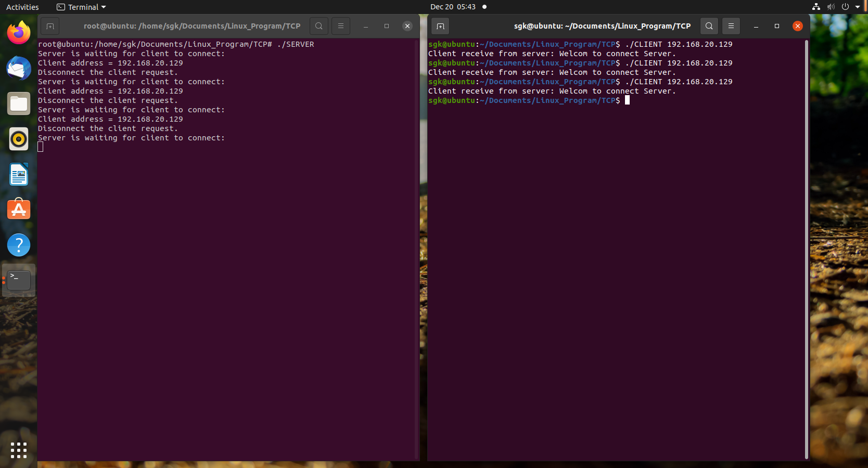Open Ubuntu Software store icon
Viewport: 868px width, 468px height.
coord(19,210)
